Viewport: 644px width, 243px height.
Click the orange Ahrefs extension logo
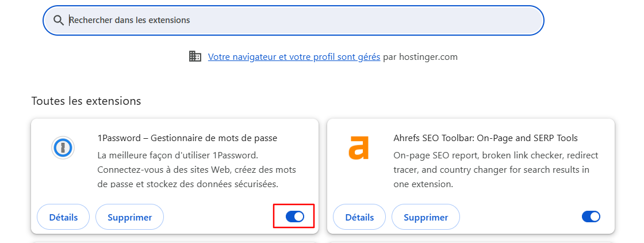358,147
